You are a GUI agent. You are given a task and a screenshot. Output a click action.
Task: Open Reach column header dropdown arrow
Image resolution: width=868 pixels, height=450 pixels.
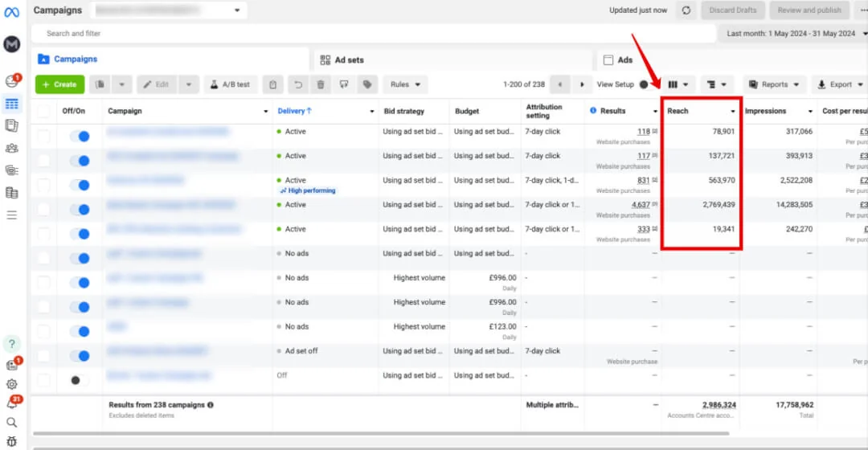732,111
